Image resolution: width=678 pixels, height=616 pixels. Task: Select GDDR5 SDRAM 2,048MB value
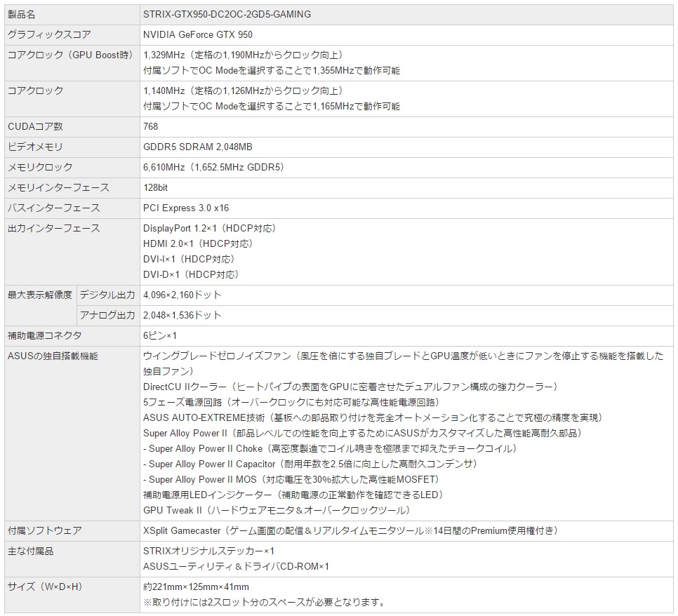[x=198, y=147]
